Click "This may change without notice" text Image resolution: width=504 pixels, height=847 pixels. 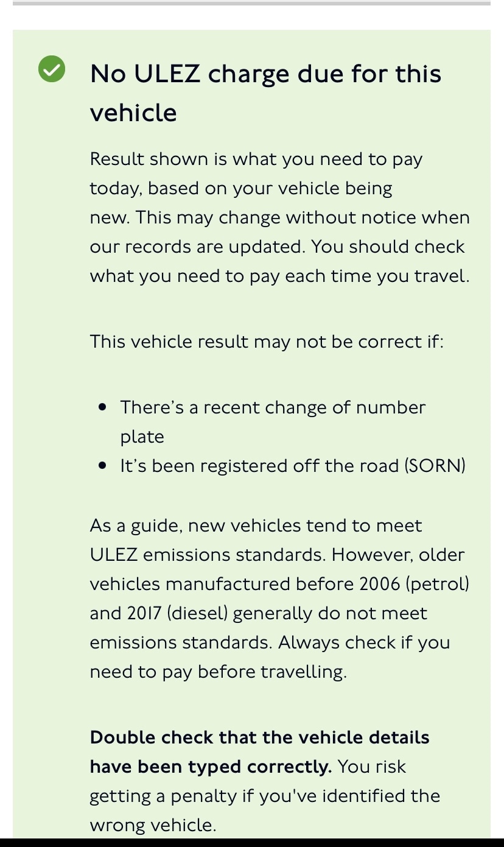(303, 217)
